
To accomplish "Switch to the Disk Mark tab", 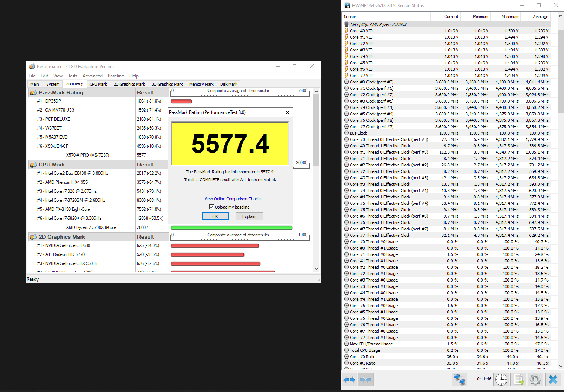I will tap(228, 84).
